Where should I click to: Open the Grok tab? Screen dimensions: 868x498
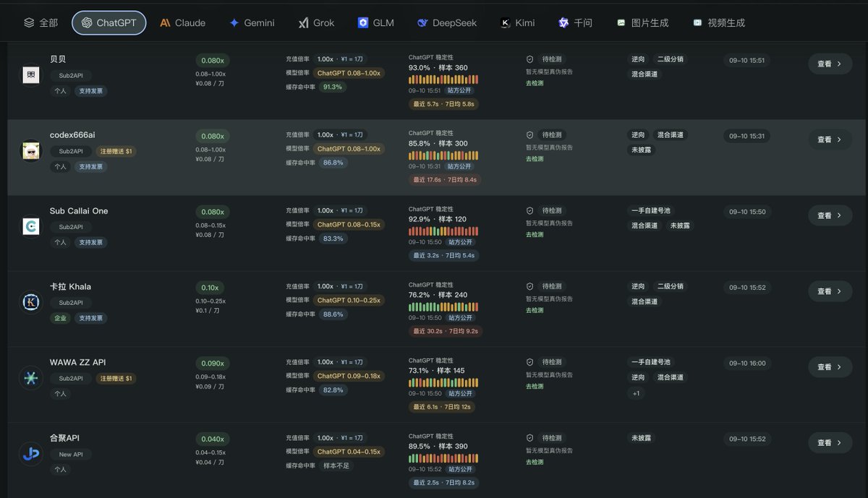(317, 22)
